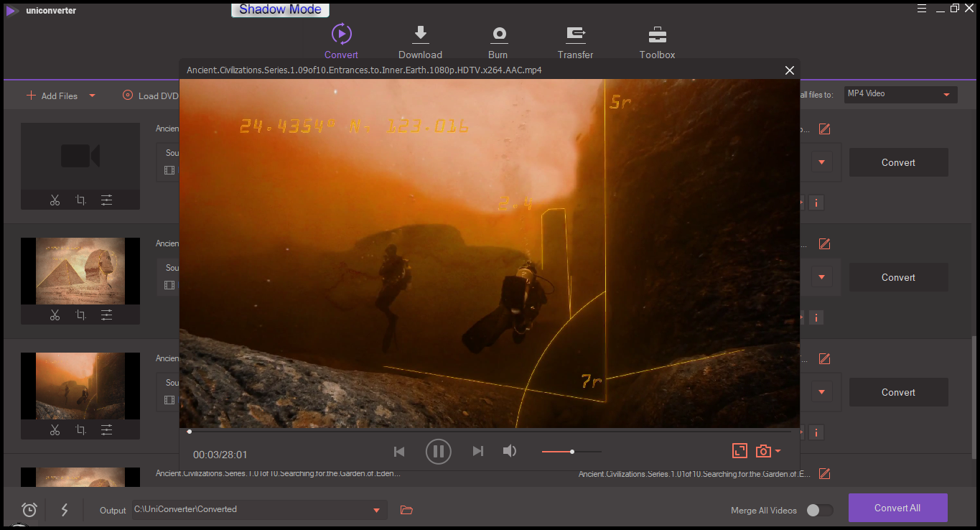Select the blank camera placeholder thumbnail
Screen dimensions: 980x530
pos(80,156)
